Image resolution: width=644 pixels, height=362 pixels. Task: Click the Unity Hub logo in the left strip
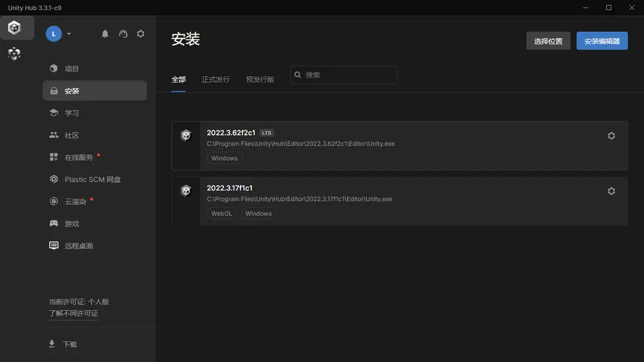coord(15,28)
